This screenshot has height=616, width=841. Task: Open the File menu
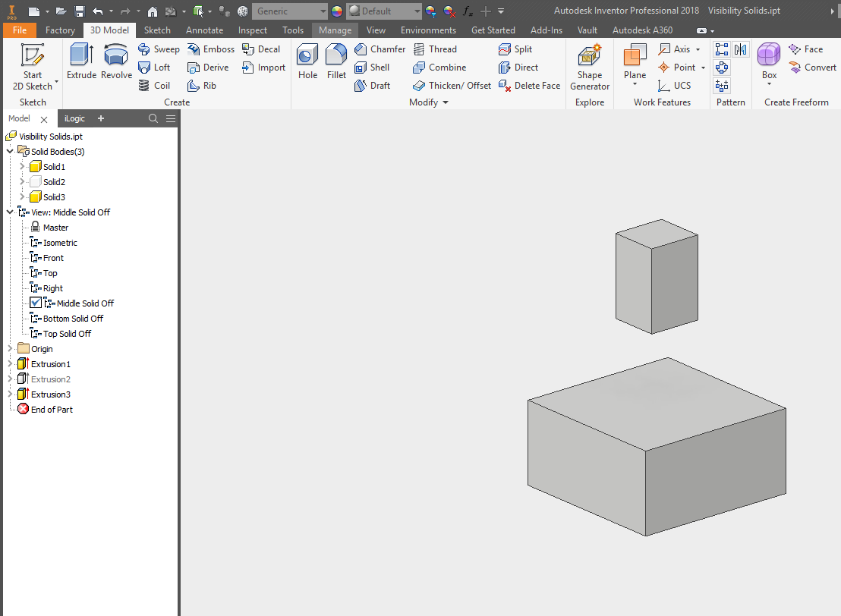19,30
